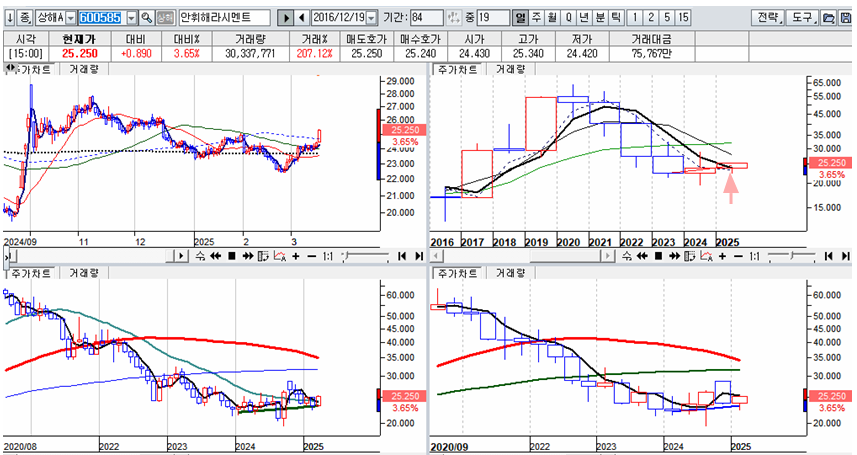The image size is (857, 455).
Task: Select the 일 daily period toggle
Action: 520,18
